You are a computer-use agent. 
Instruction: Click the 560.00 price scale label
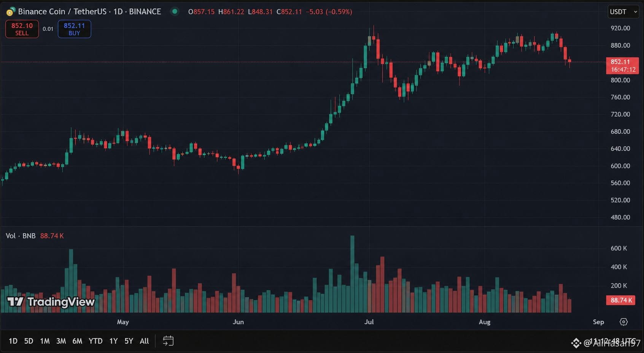click(x=620, y=183)
